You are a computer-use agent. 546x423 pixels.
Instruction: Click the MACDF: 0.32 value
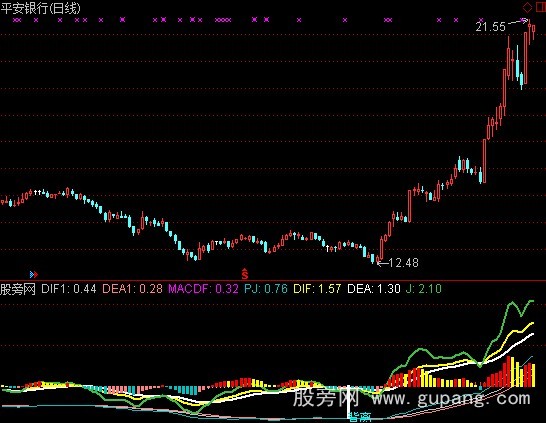(x=203, y=289)
